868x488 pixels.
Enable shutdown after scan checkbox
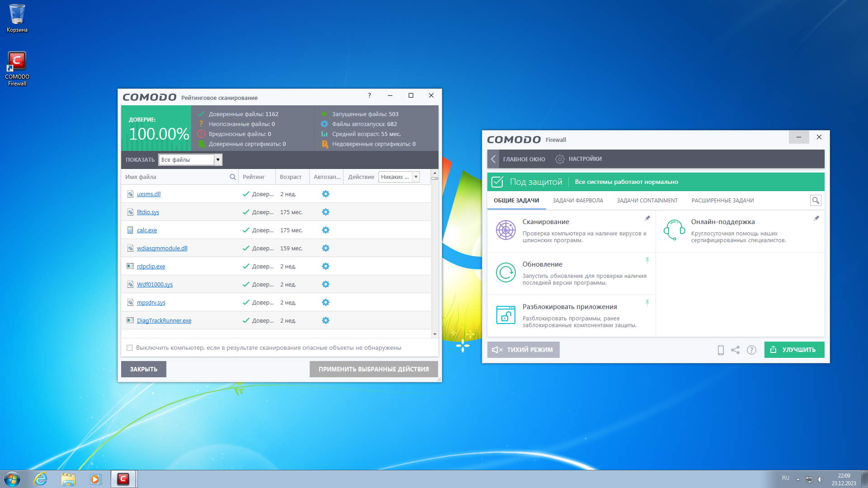130,347
